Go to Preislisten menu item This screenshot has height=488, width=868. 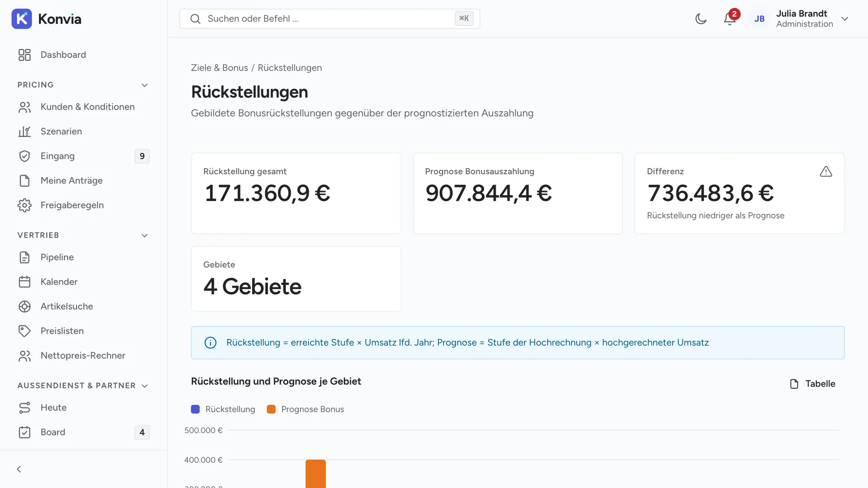(84, 331)
